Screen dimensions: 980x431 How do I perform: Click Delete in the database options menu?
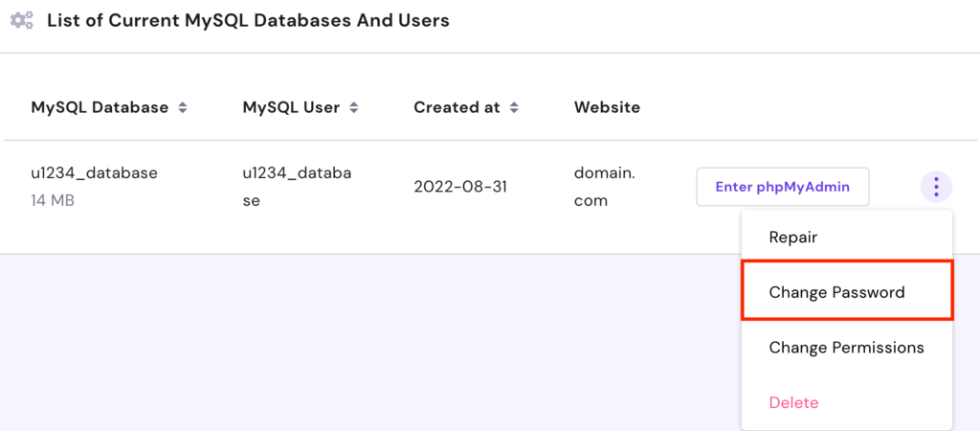click(x=793, y=402)
